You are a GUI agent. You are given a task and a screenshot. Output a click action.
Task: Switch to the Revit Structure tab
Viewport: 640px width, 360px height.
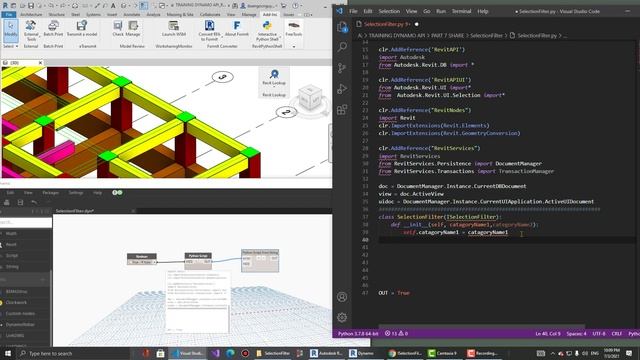coord(56,14)
